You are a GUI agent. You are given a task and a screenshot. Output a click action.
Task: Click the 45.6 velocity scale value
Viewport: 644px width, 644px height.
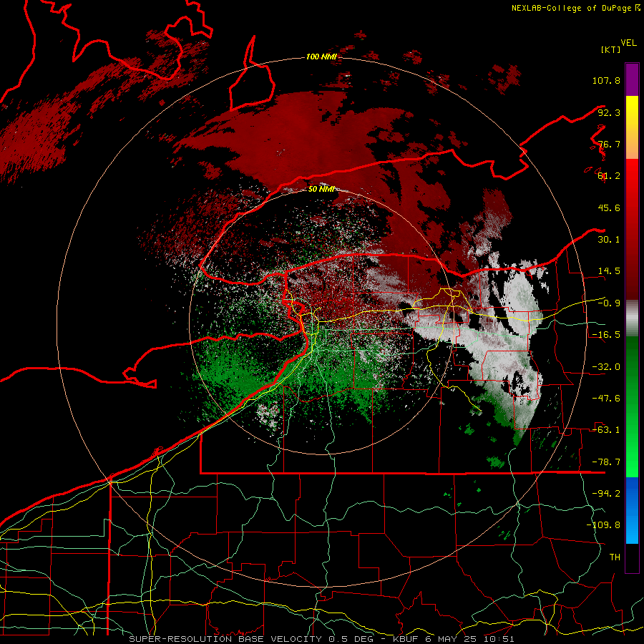point(608,208)
